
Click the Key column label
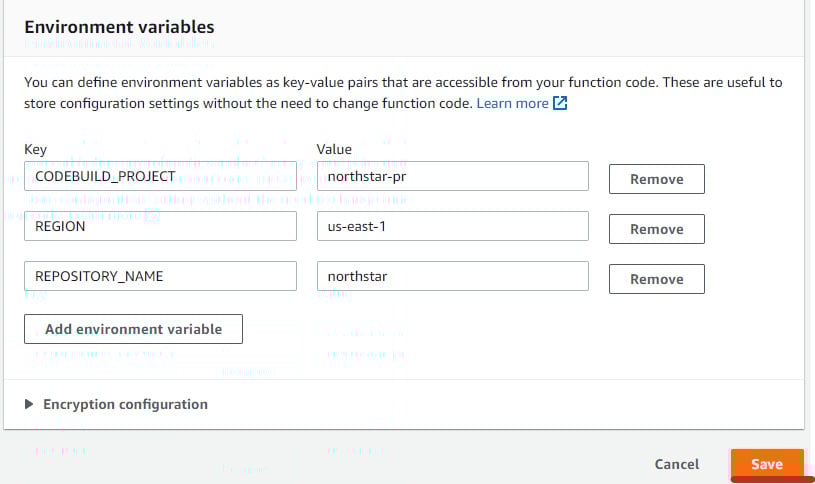(x=35, y=150)
